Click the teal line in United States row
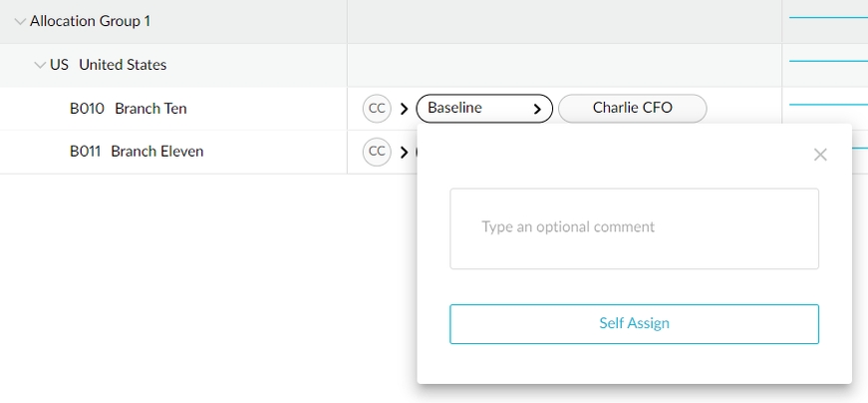The image size is (868, 403). (x=827, y=62)
